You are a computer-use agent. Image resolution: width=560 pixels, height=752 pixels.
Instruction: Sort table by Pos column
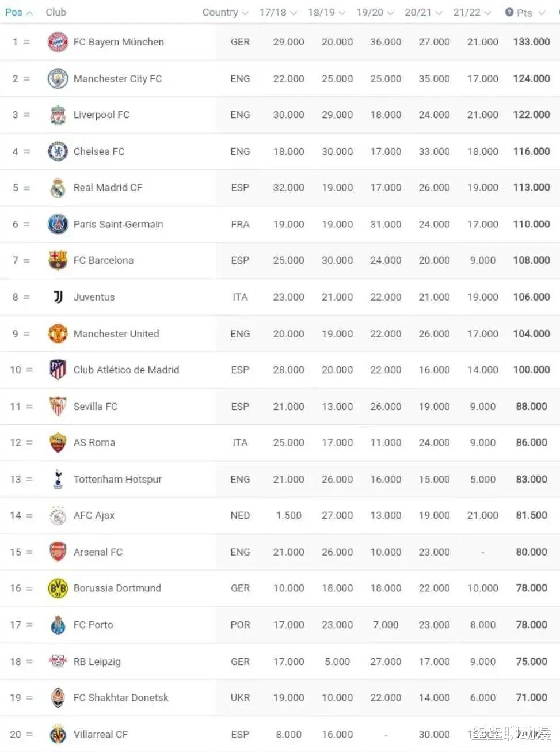point(19,12)
